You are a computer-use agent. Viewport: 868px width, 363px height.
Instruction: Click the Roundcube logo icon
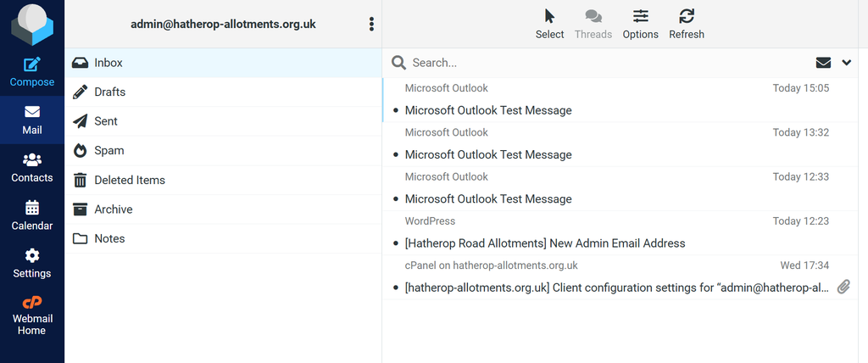tap(32, 25)
